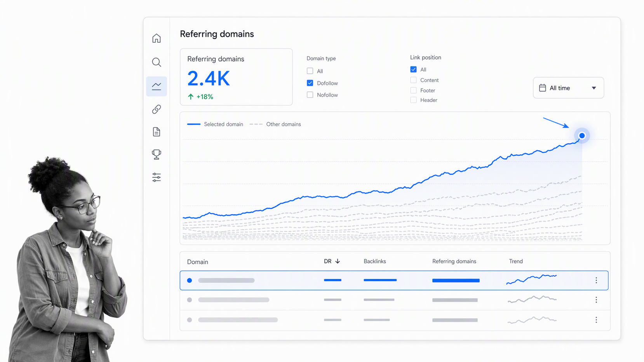644x362 pixels.
Task: Click the +18% growth indicator
Action: click(x=200, y=97)
